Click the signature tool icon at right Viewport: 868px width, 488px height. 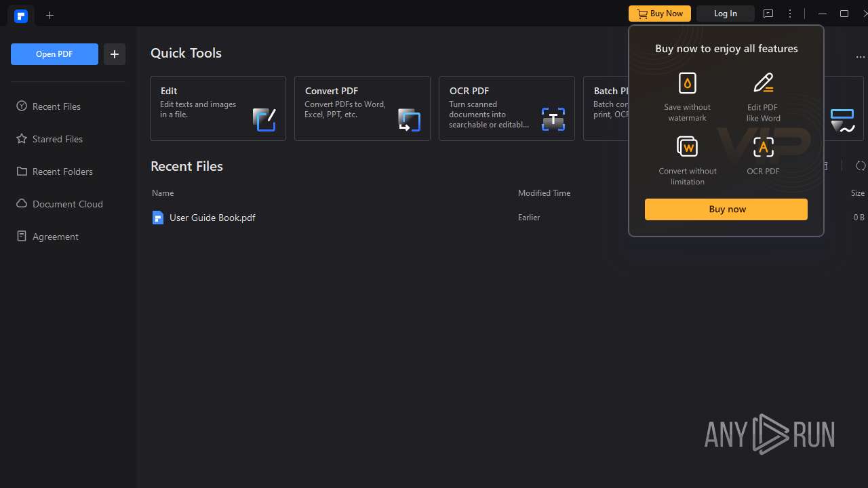pos(843,120)
